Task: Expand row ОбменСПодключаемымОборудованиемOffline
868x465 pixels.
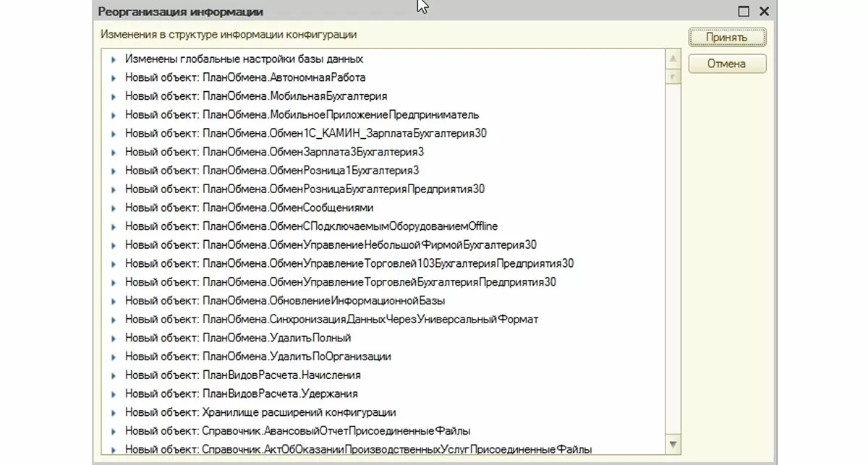Action: point(114,226)
